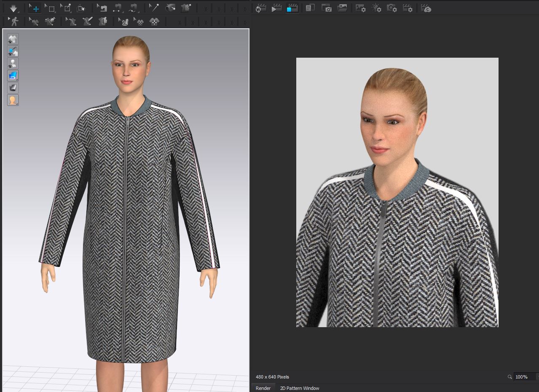Image resolution: width=539 pixels, height=392 pixels.
Task: Expand hidden toolbar items at top row end
Action: point(245,9)
